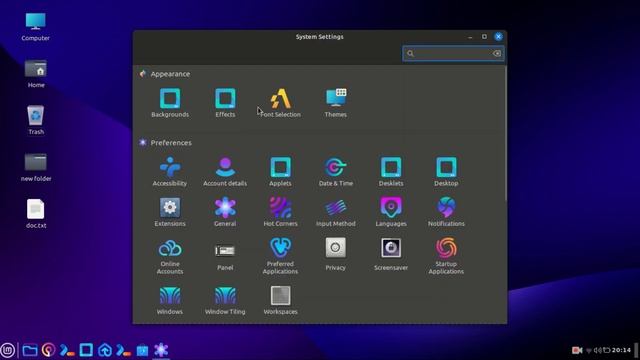Select the doc.txt file on desktop

tap(36, 214)
